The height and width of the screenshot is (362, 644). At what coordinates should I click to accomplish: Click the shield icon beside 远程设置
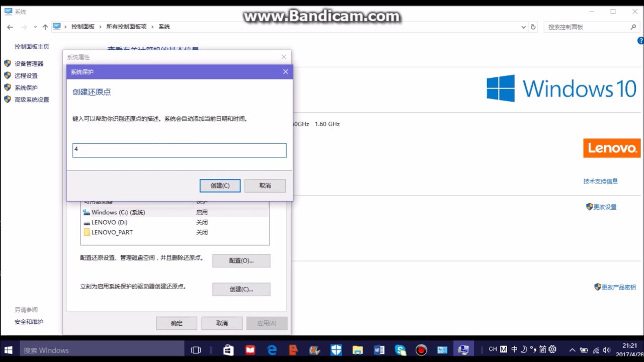point(8,75)
